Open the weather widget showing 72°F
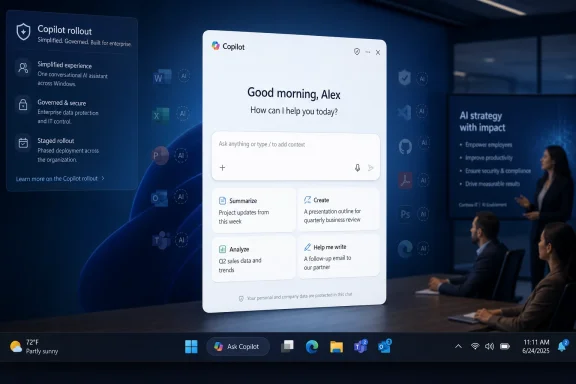 point(34,347)
